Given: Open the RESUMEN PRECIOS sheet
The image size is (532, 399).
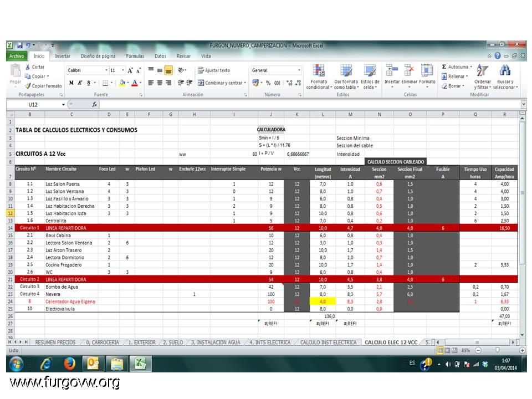Looking at the screenshot, I should 55,342.
